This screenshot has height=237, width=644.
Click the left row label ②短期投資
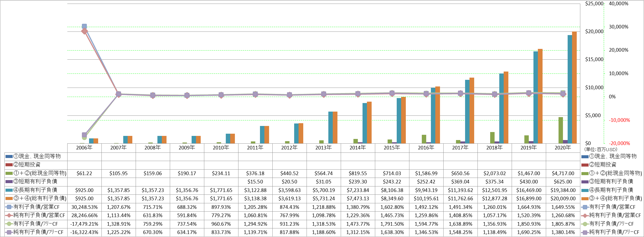[x=27, y=165]
